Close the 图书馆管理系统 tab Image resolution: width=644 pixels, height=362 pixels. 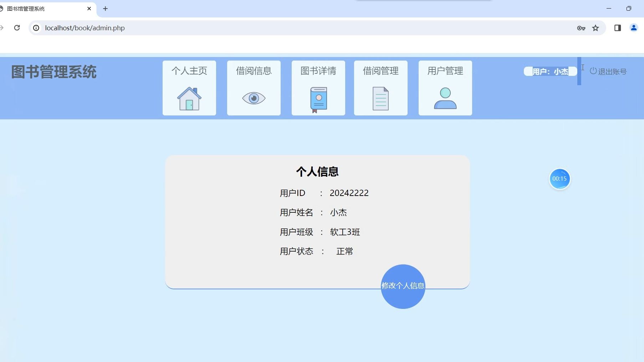click(89, 9)
